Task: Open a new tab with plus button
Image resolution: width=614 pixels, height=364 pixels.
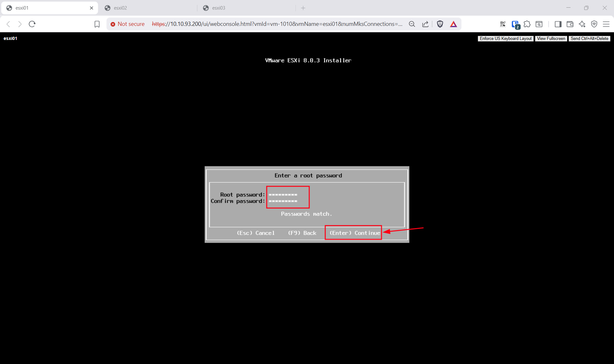Action: click(x=303, y=8)
